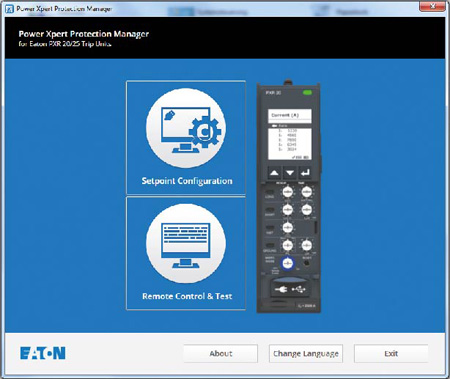The height and width of the screenshot is (379, 450).
Task: Click the blue-ringed maintenance mode dial
Action: coord(287,264)
